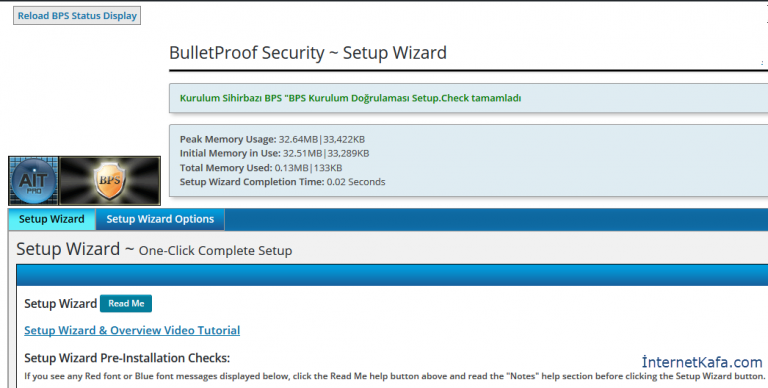Select the Initial Memory in Use line
Image resolution: width=768 pixels, height=388 pixels.
point(274,153)
